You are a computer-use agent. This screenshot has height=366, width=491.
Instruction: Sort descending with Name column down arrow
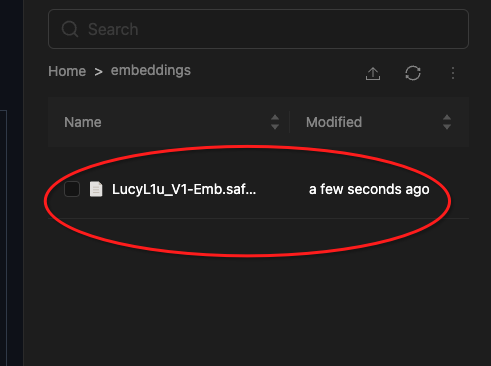(275, 126)
